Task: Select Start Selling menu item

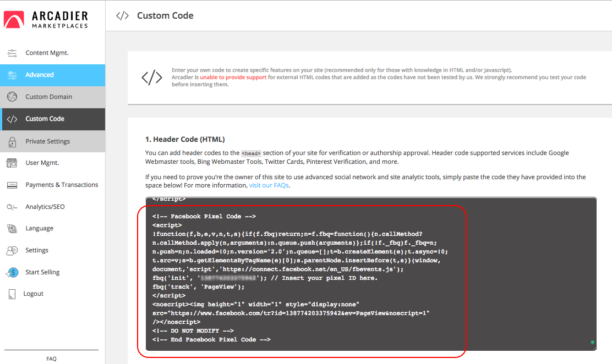Action: [x=53, y=272]
